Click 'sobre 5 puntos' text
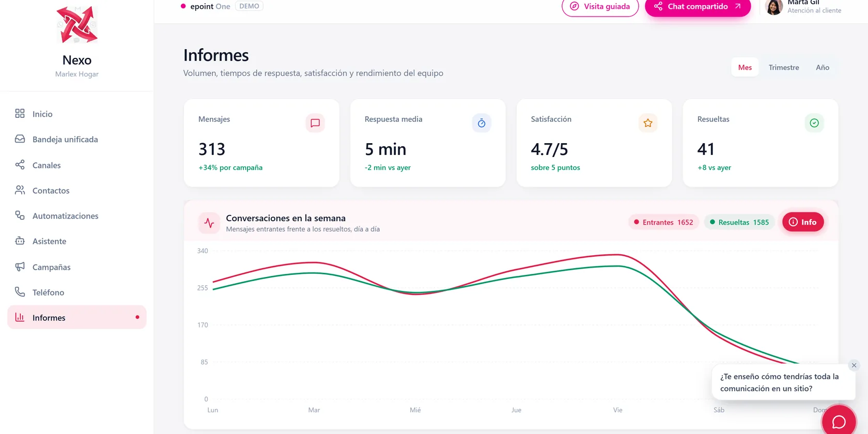Image resolution: width=868 pixels, height=434 pixels. click(555, 167)
